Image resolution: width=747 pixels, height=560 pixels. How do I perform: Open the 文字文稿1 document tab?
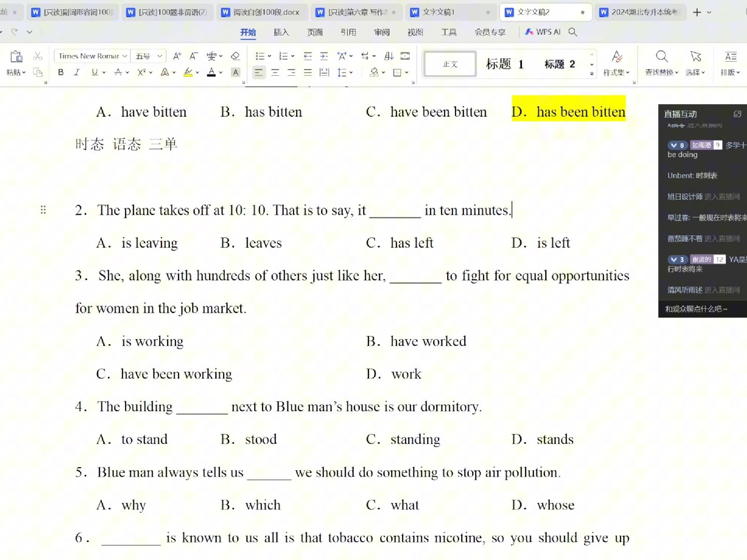coord(450,12)
